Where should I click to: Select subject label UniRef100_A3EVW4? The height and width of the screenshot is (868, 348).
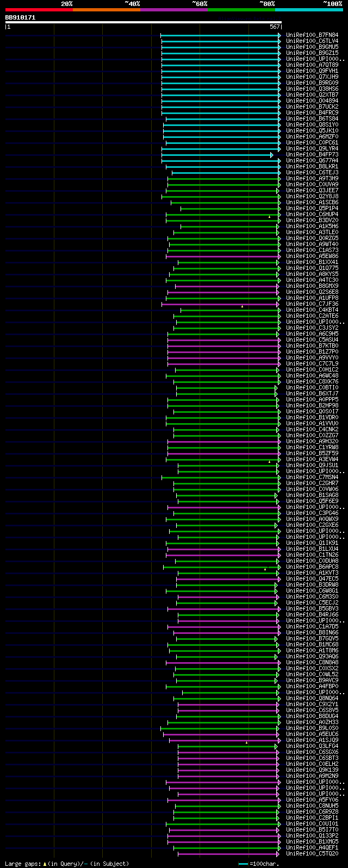click(x=312, y=459)
